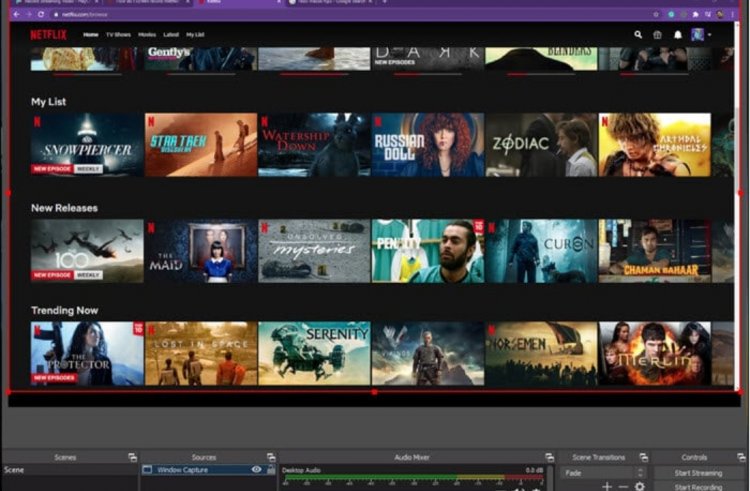The image size is (750, 491).
Task: Open Chrome three-dot menu
Action: pos(732,14)
